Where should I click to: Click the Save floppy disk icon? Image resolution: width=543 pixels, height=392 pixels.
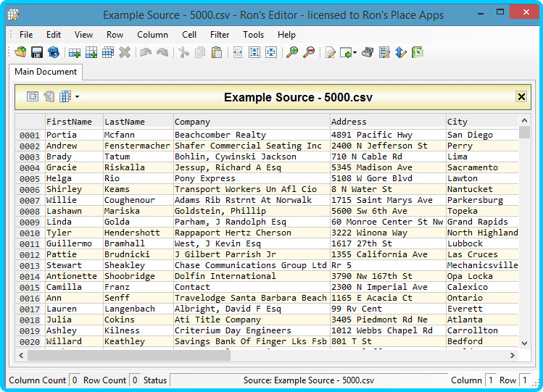36,52
